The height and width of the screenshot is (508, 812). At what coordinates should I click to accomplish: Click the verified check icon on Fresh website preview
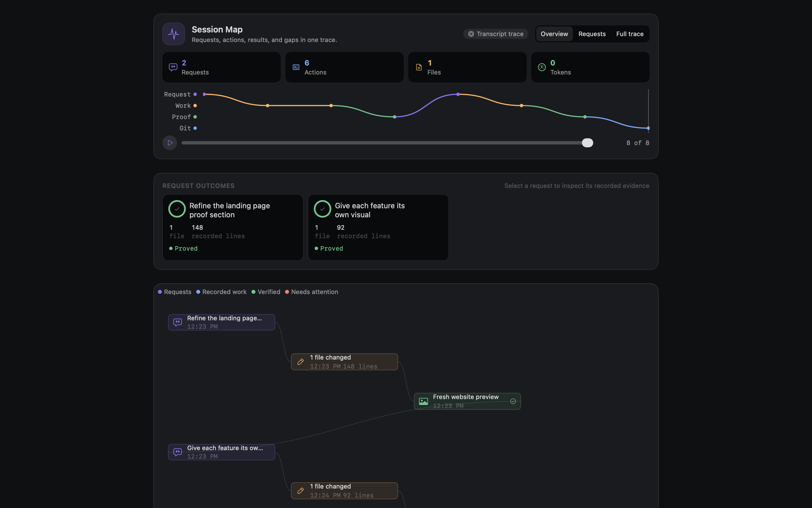point(513,402)
